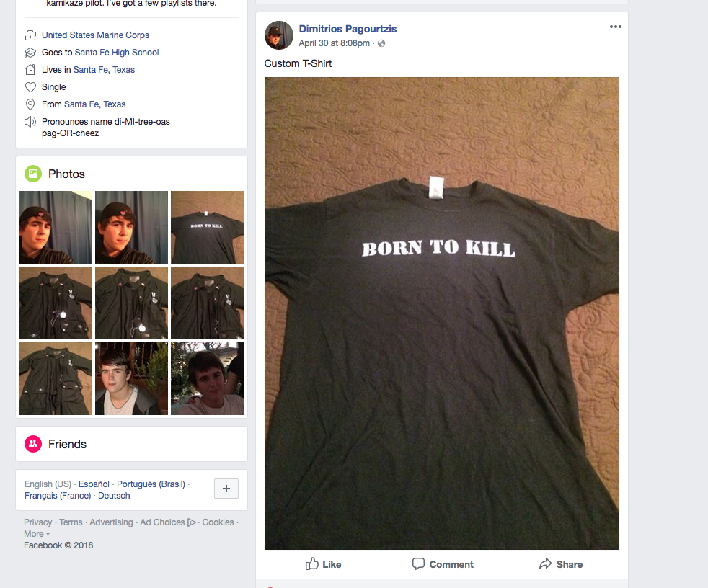Open the United States Marine Corps link
The image size is (708, 588).
95,35
